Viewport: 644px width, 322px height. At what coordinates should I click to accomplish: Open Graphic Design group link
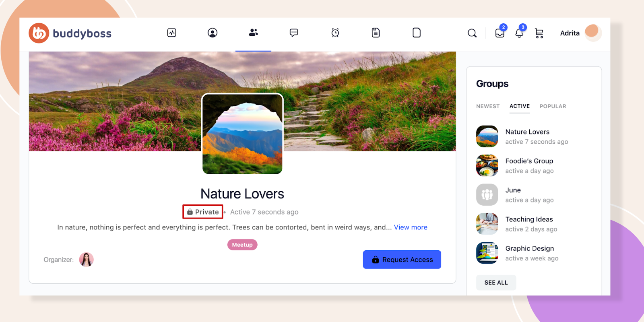(x=530, y=248)
